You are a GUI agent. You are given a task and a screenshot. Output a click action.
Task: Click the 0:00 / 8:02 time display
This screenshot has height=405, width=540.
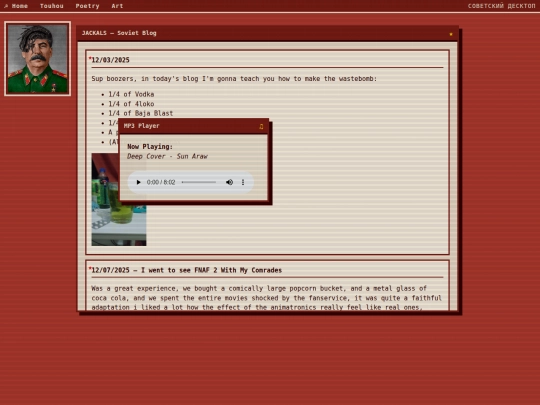(x=161, y=182)
